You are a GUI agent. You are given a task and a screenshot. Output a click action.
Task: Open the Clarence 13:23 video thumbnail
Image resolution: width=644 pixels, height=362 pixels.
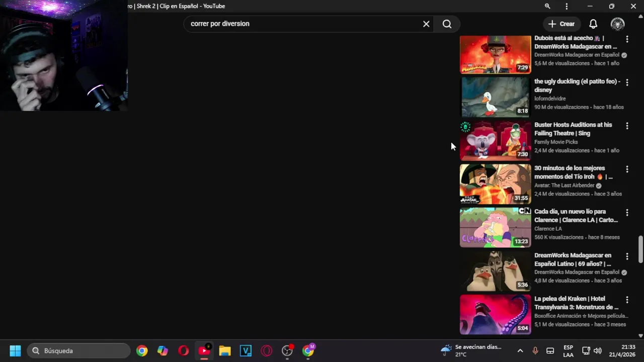[x=495, y=227]
